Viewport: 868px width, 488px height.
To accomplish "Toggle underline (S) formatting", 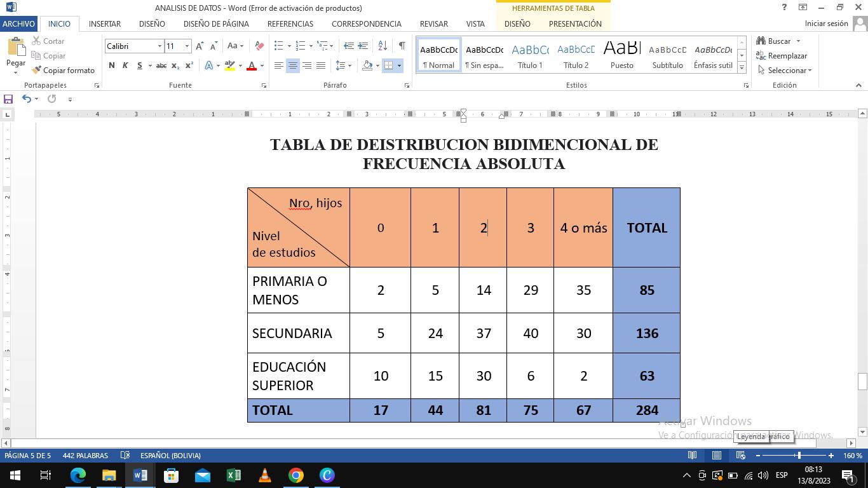I will 139,65.
